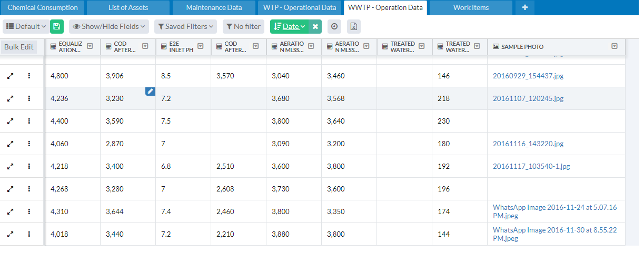Remove the Date sort with the X
Viewport: 644px width, 253px height.
(x=315, y=26)
